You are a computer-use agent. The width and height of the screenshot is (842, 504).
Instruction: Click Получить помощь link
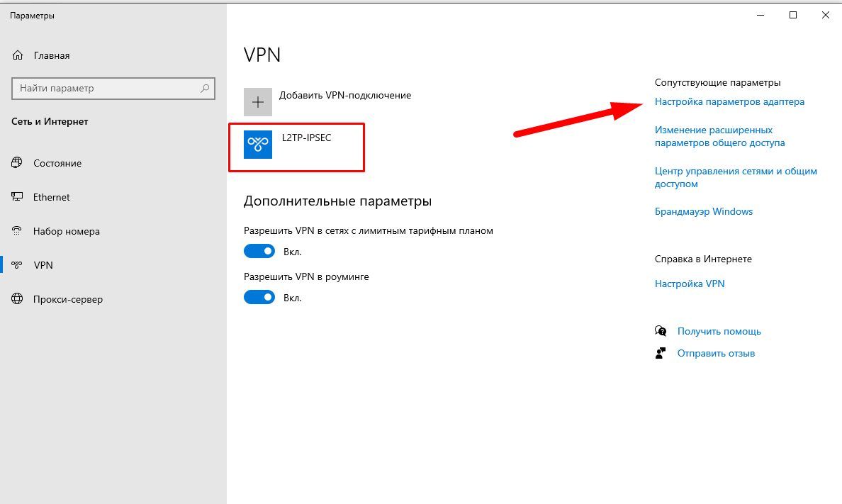719,331
